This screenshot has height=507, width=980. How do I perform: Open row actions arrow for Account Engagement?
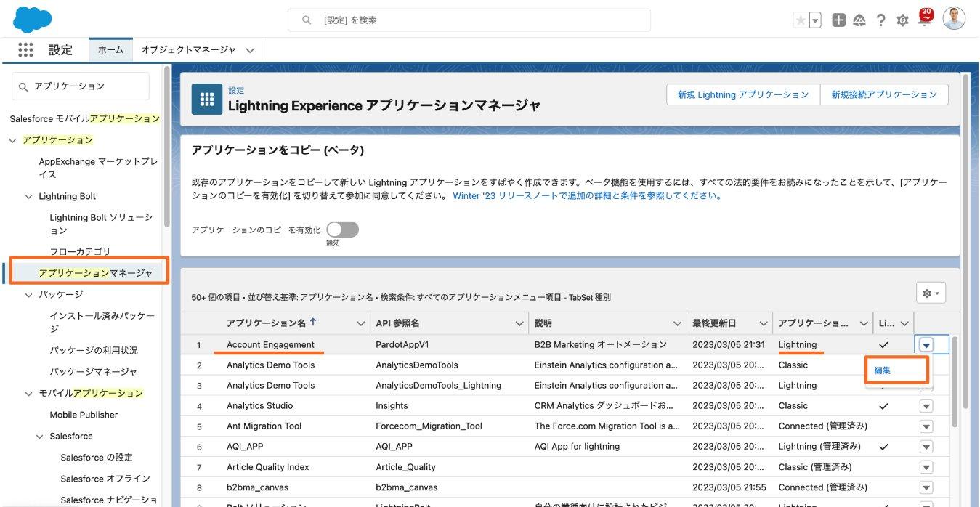click(926, 345)
